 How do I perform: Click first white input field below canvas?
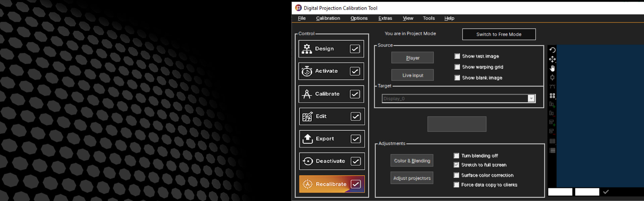[x=560, y=192]
